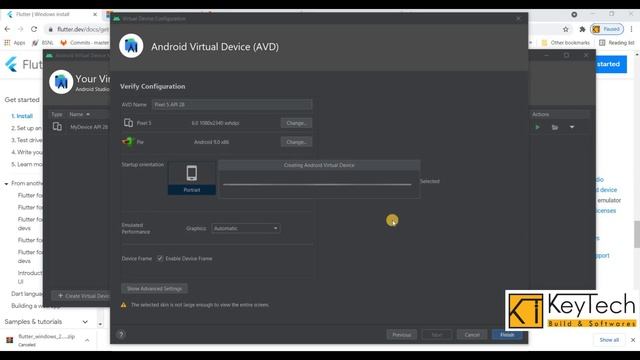Click the Chrome page vertical scrollbar
Image resolution: width=640 pixels, height=360 pixels.
point(637,234)
